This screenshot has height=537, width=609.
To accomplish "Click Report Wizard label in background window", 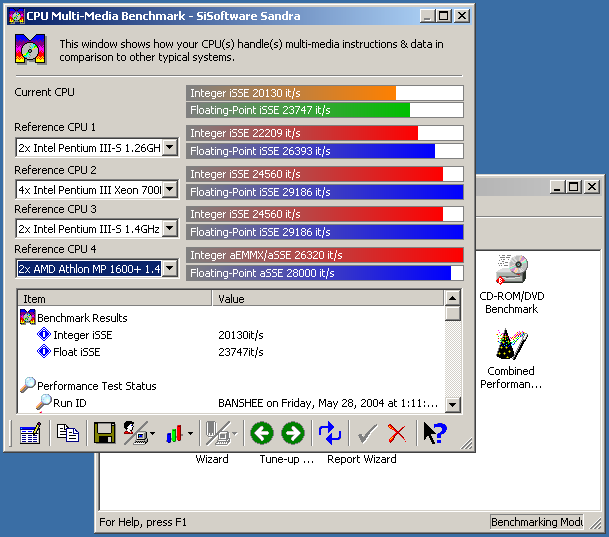I will 362,459.
